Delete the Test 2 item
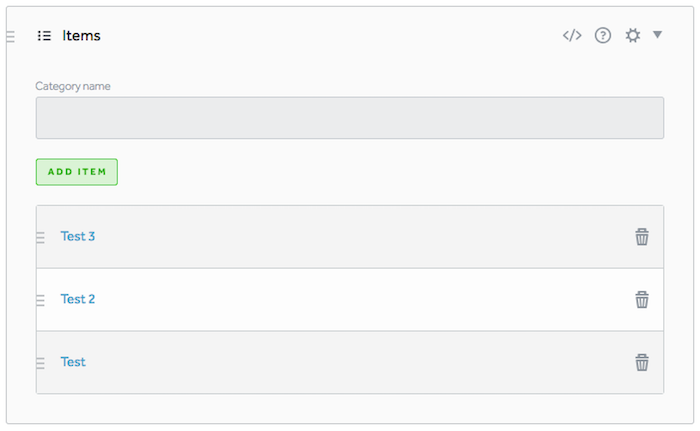The height and width of the screenshot is (431, 700). click(642, 300)
